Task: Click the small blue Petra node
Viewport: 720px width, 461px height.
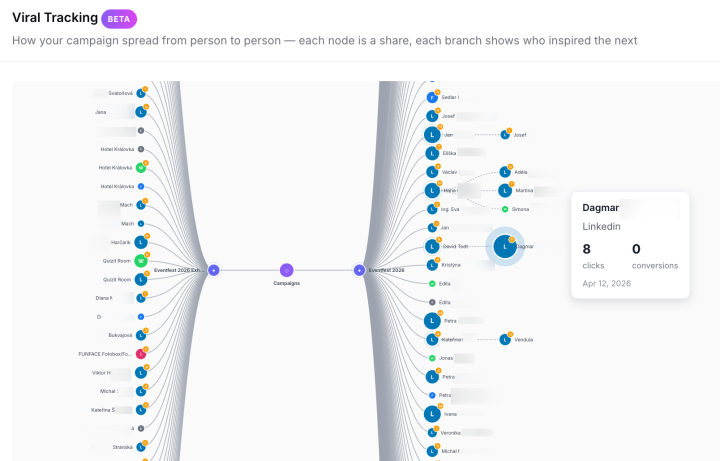Action: tap(432, 395)
